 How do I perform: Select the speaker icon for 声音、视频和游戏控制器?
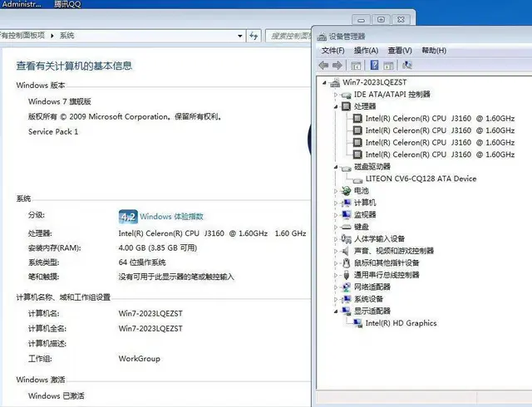346,251
